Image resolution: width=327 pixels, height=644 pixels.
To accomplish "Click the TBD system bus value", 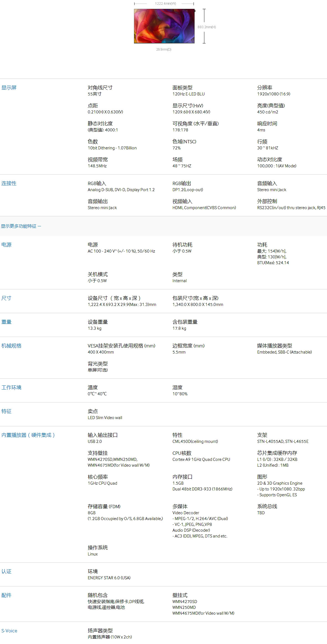I will 261,513.
